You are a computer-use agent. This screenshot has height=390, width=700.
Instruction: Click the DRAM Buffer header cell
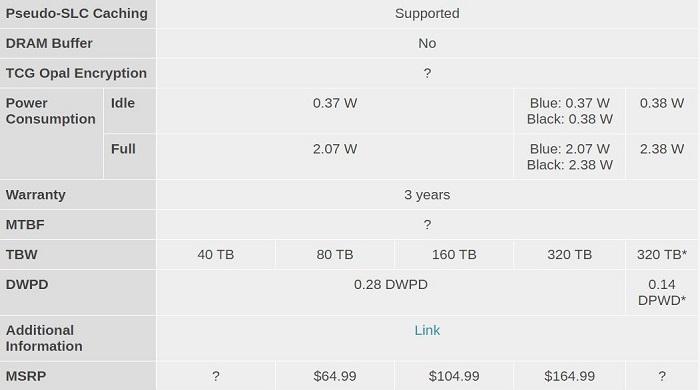tap(78, 43)
